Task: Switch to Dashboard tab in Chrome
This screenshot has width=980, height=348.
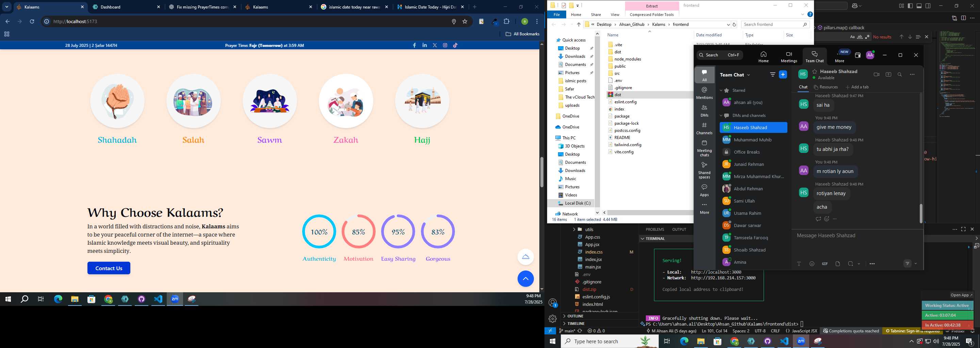Action: 126,7
